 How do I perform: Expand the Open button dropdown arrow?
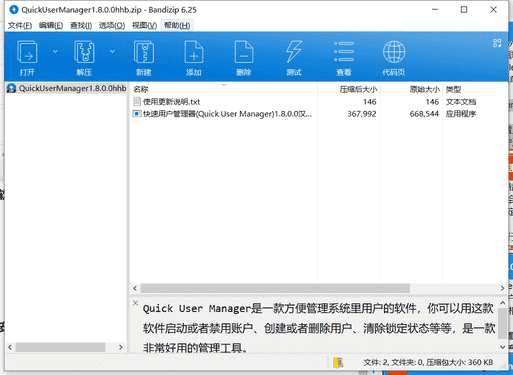click(55, 51)
